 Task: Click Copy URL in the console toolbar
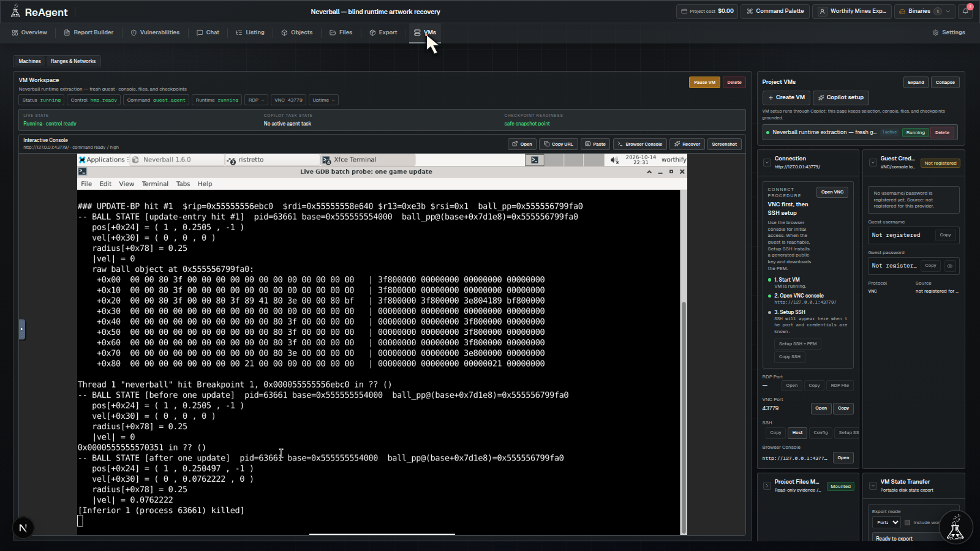click(559, 144)
